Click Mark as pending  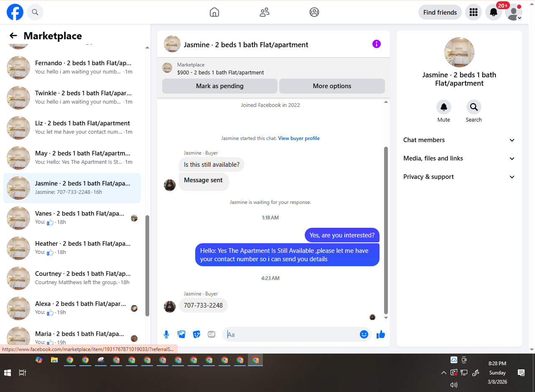coord(220,86)
